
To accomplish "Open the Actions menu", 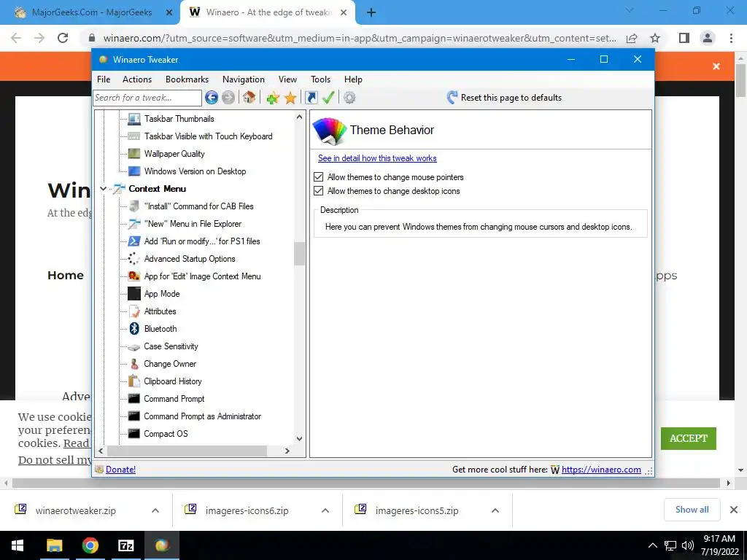I will 136,79.
